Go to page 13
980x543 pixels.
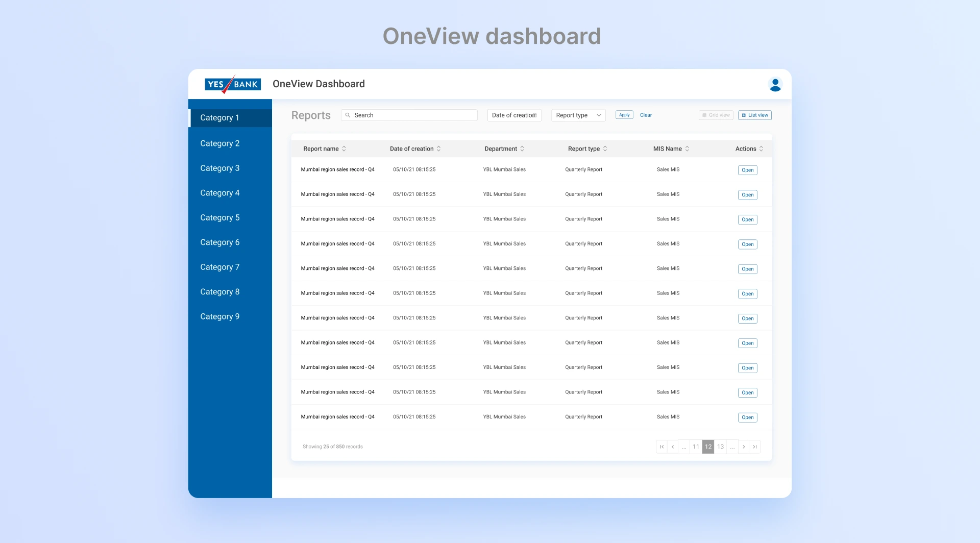pyautogui.click(x=721, y=447)
